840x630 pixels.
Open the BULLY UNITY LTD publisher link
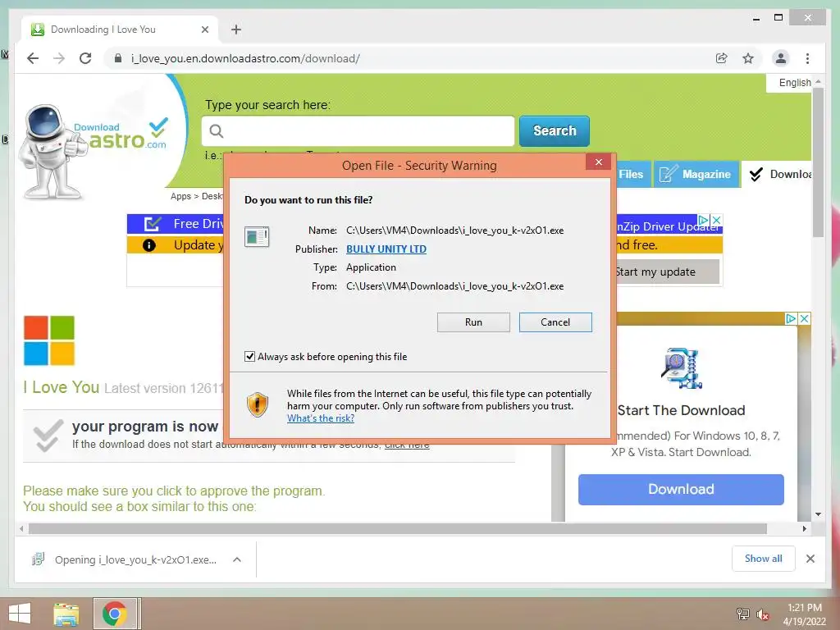click(386, 249)
